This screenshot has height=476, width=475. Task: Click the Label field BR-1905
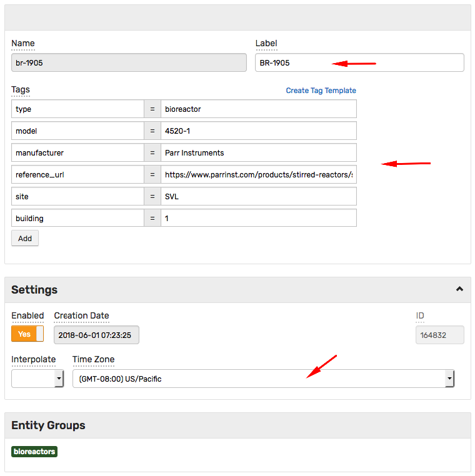coord(359,62)
